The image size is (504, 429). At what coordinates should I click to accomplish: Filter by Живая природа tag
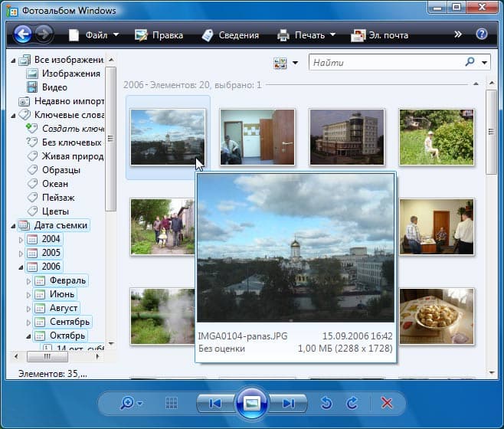click(73, 156)
